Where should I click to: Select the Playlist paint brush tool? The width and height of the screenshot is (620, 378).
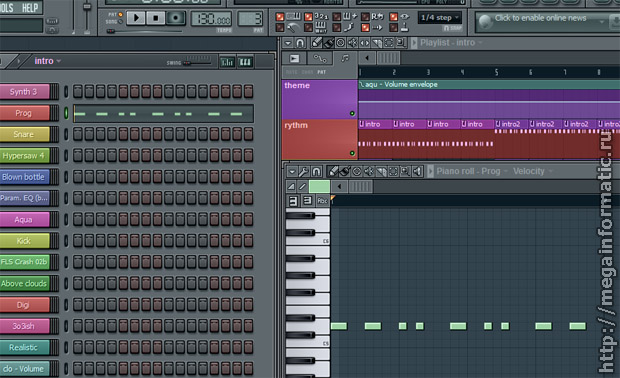[329, 42]
